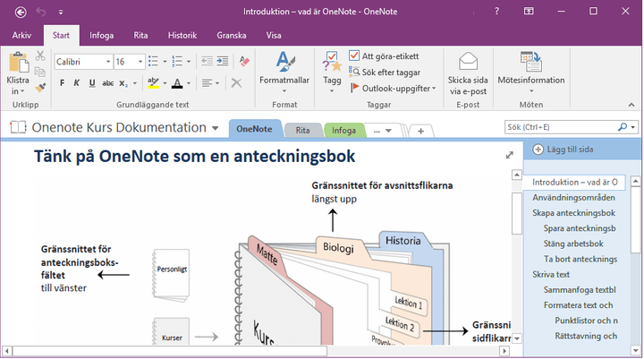Open the Tagg tag gallery
644x359 pixels.
[332, 73]
